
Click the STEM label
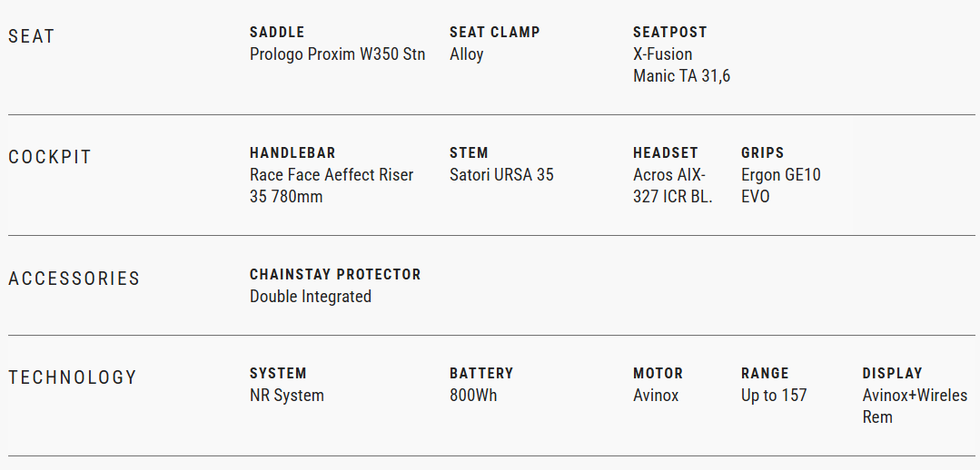click(x=469, y=152)
